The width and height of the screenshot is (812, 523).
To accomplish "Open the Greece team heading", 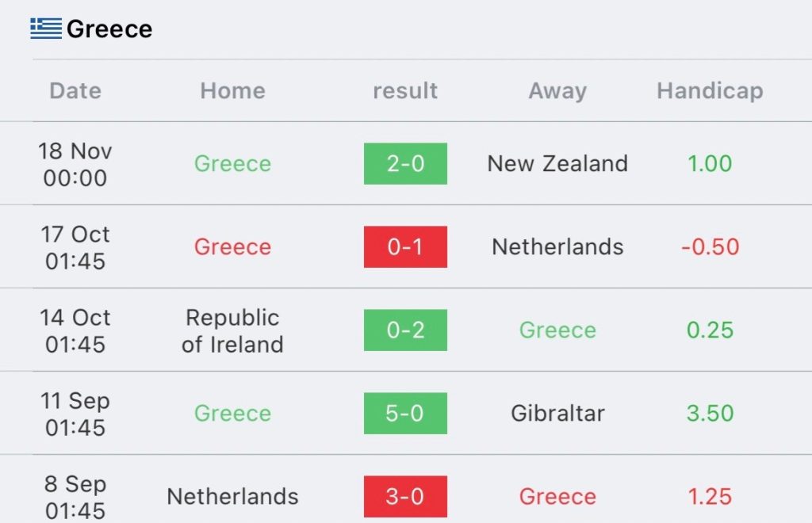I will pos(109,29).
